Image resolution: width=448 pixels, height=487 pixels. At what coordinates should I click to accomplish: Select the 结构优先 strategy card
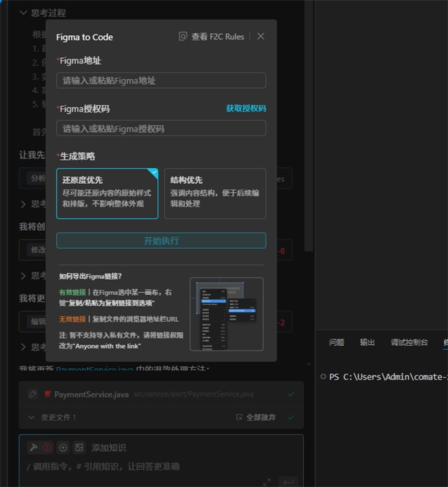point(215,194)
